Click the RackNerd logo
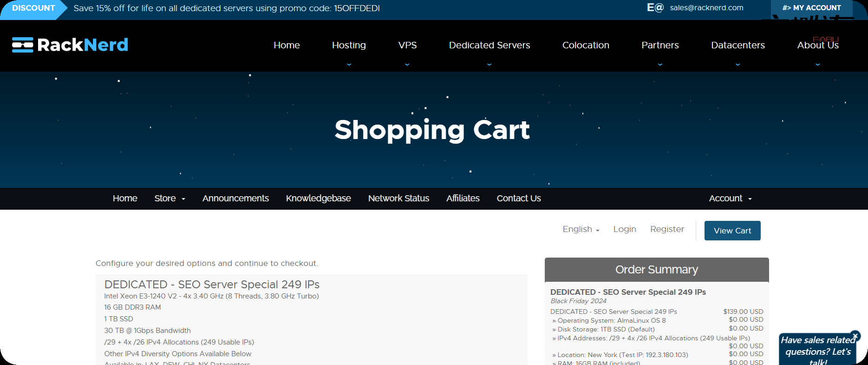The height and width of the screenshot is (365, 868). (x=70, y=45)
